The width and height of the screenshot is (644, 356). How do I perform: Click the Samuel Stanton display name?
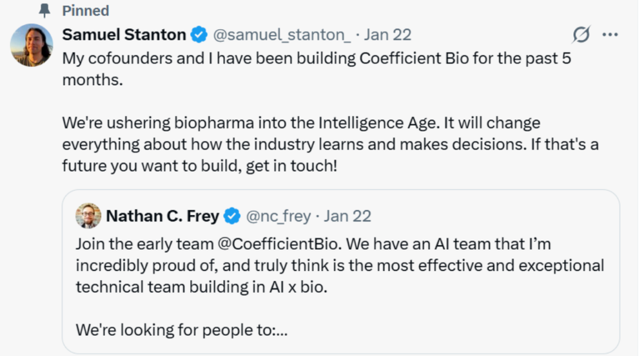tap(124, 35)
